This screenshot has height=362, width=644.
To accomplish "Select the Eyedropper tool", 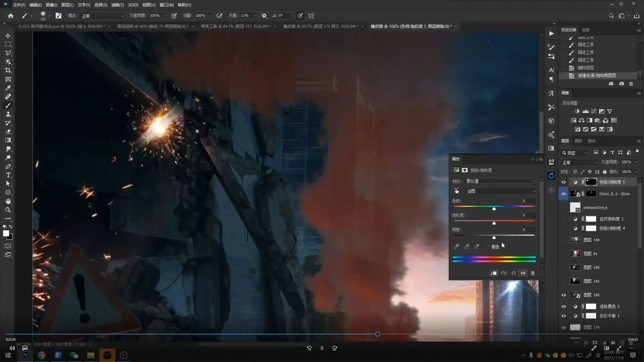I will (8, 88).
